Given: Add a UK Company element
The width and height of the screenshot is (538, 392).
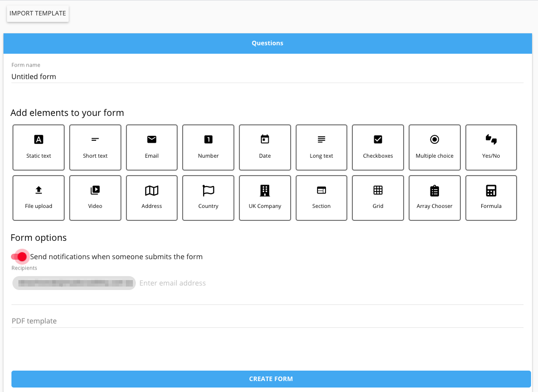Looking at the screenshot, I should tap(265, 197).
